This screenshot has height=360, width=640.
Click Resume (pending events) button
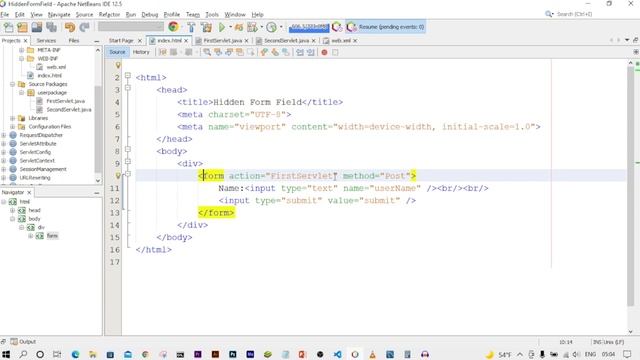click(x=386, y=27)
